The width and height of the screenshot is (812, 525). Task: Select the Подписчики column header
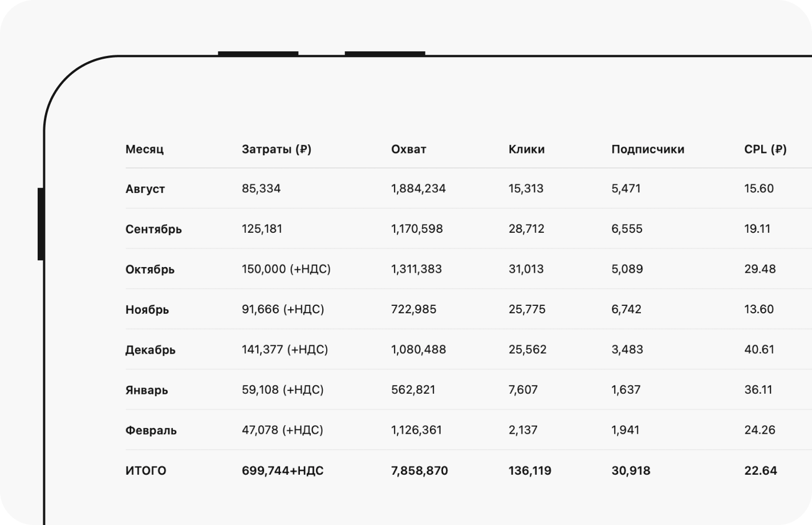[x=648, y=150]
